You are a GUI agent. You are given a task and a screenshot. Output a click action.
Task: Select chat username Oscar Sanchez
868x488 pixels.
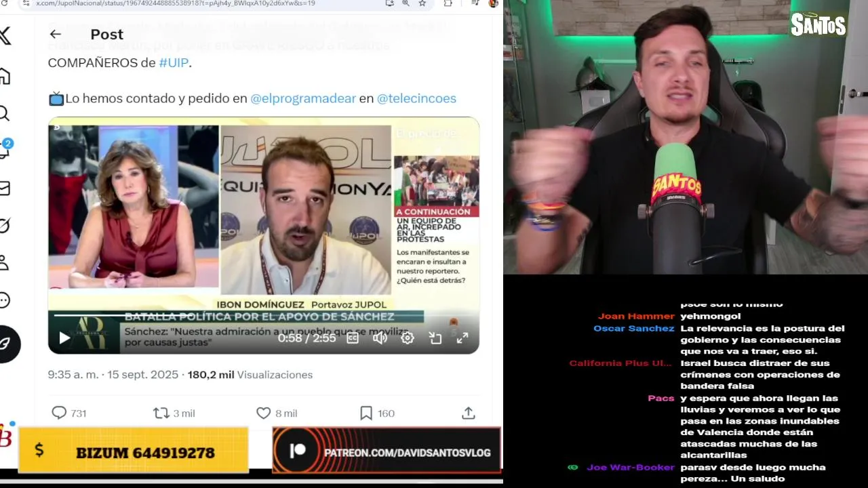click(x=633, y=329)
